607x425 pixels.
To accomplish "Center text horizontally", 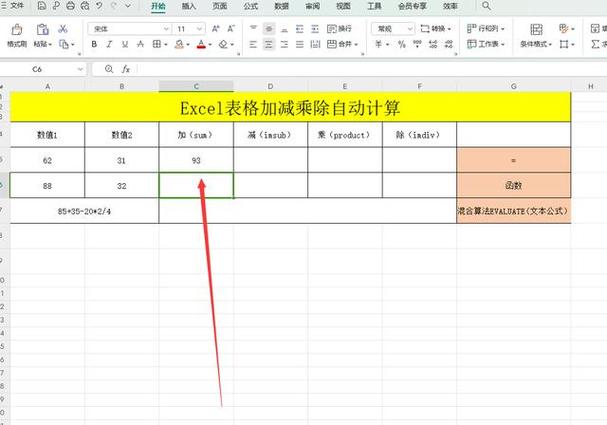I will (269, 44).
